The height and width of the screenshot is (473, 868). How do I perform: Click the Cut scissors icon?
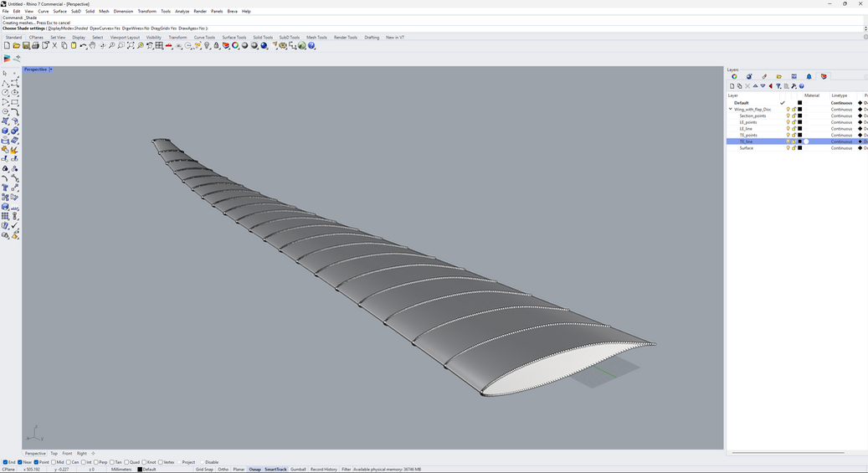[54, 45]
